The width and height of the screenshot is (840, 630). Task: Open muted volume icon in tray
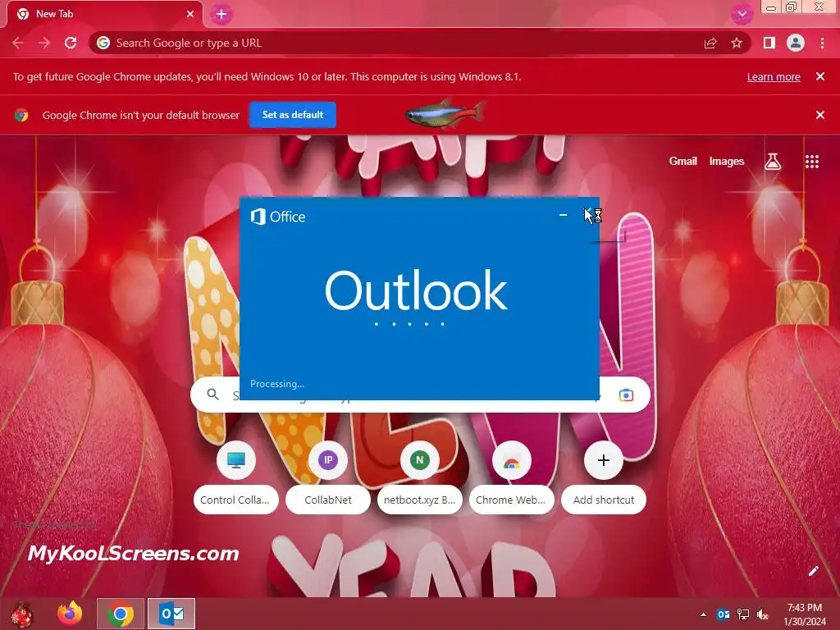point(762,614)
